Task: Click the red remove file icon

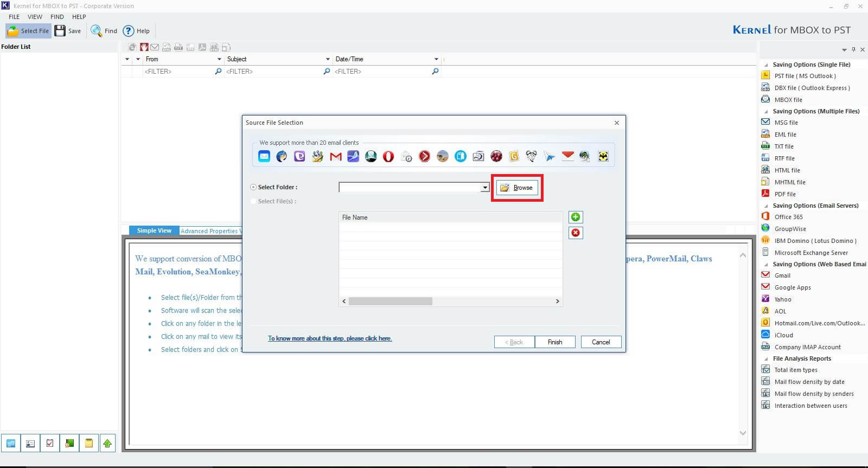Action: 576,233
